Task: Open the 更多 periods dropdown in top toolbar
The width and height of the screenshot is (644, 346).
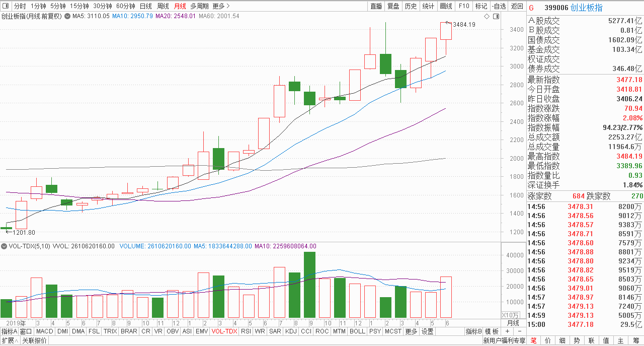Action: coord(221,6)
